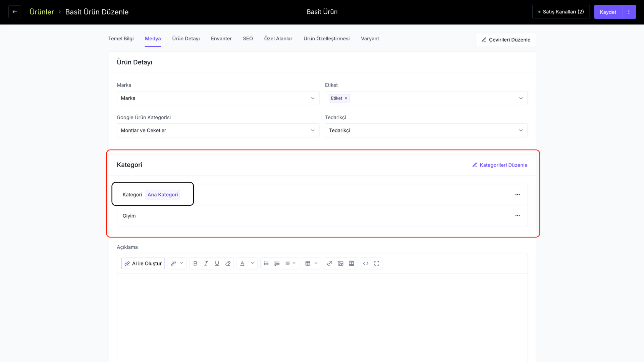Insert a video with the film icon
The image size is (644, 362).
tap(352, 263)
